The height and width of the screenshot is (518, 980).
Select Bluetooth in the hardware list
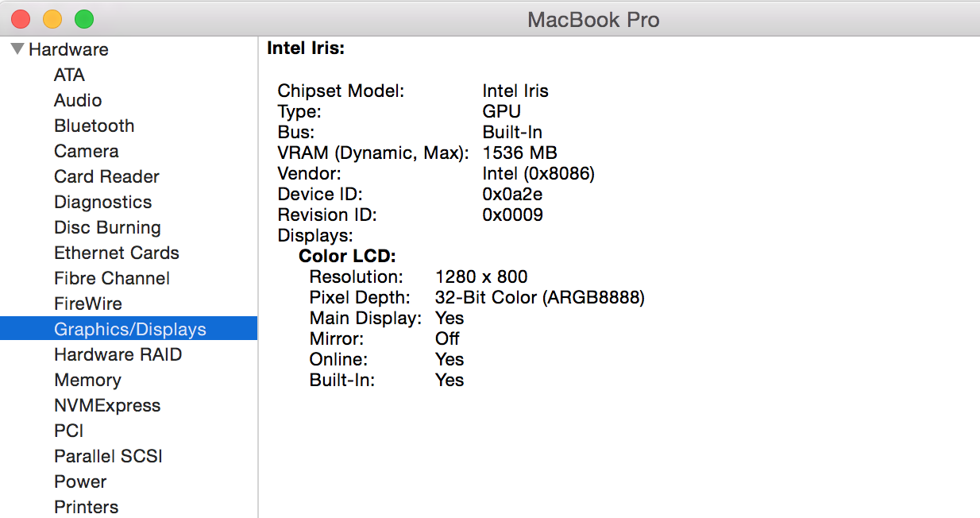tap(94, 126)
